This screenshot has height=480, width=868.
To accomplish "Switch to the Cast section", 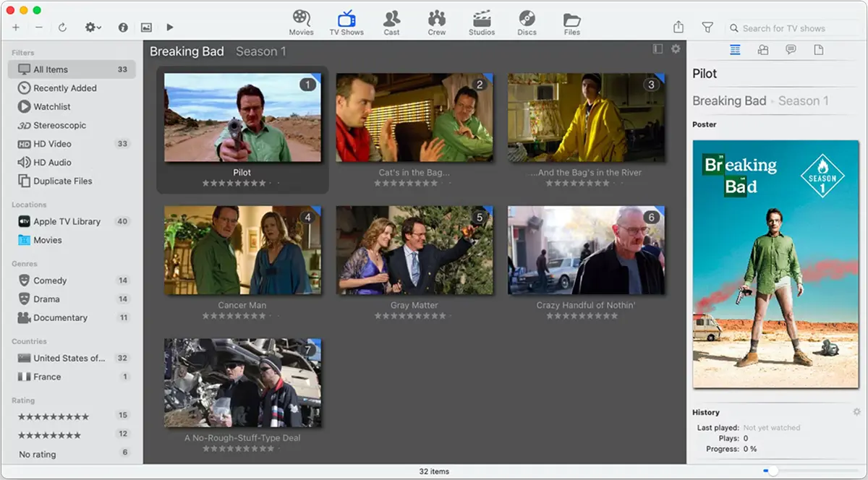I will point(392,22).
